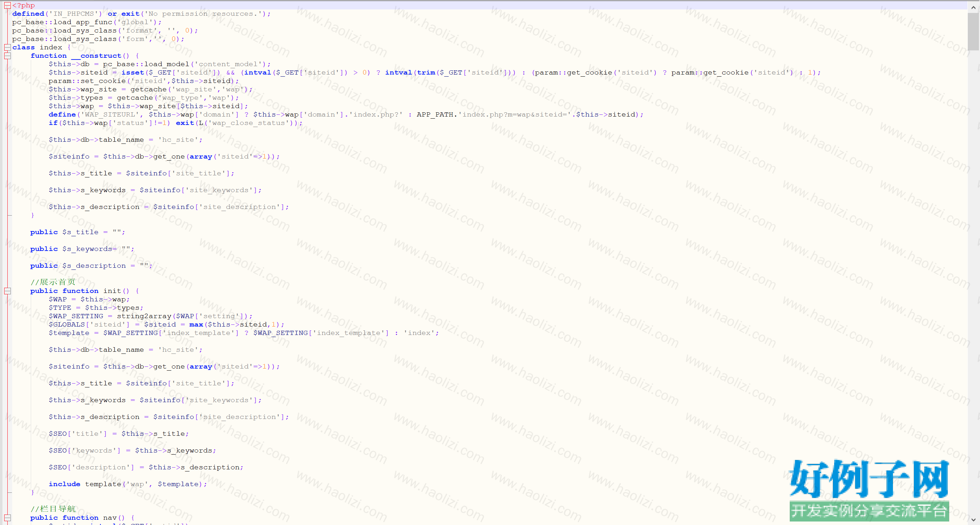Collapse the <?php block fold marker
Viewport: 980px width, 525px height.
[x=7, y=5]
